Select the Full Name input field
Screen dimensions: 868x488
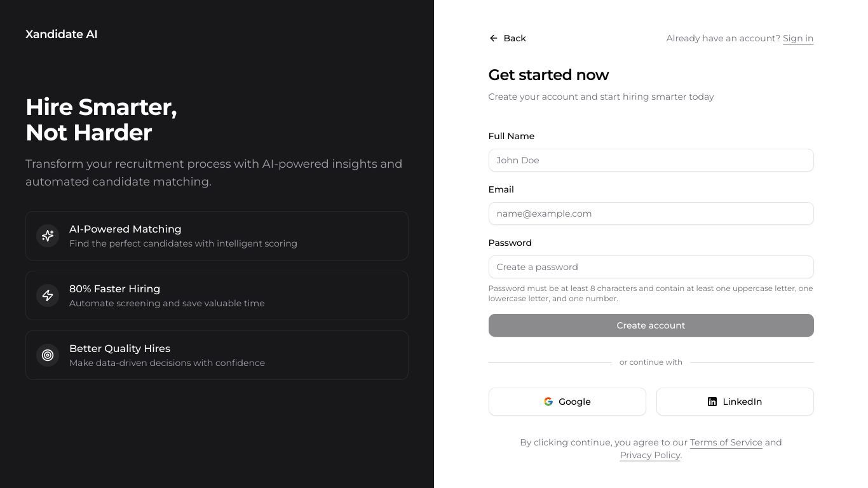click(651, 160)
